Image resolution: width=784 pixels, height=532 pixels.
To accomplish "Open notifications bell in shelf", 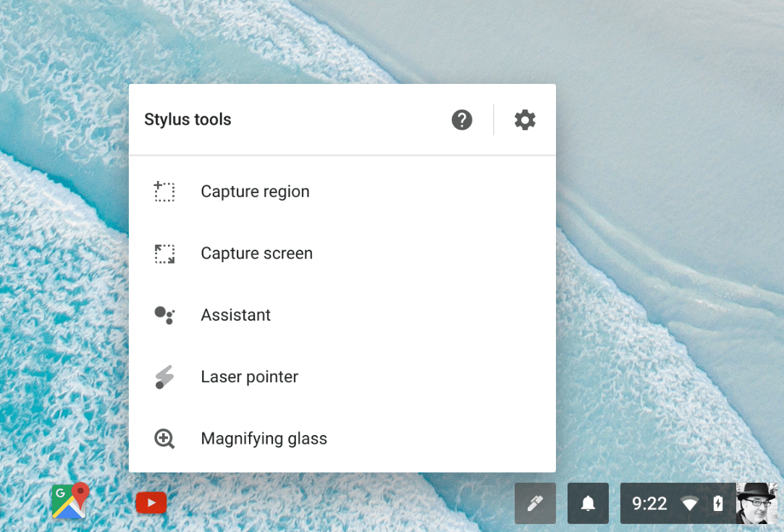I will click(588, 503).
